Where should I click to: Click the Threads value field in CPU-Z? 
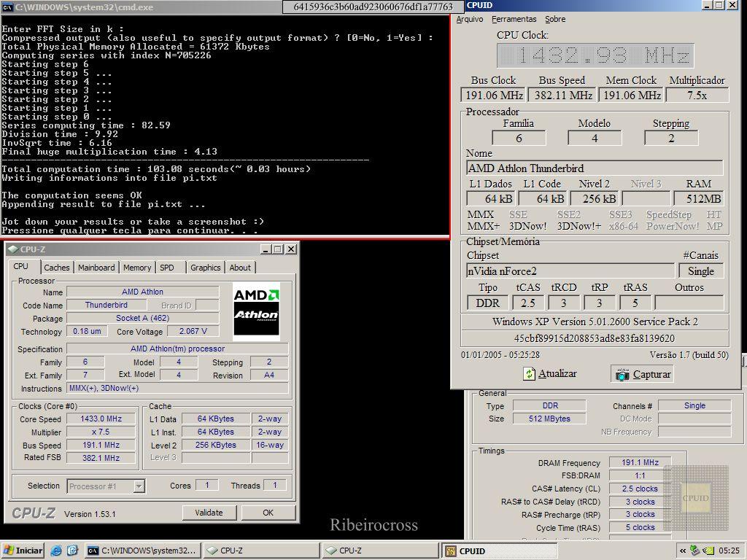pos(275,485)
